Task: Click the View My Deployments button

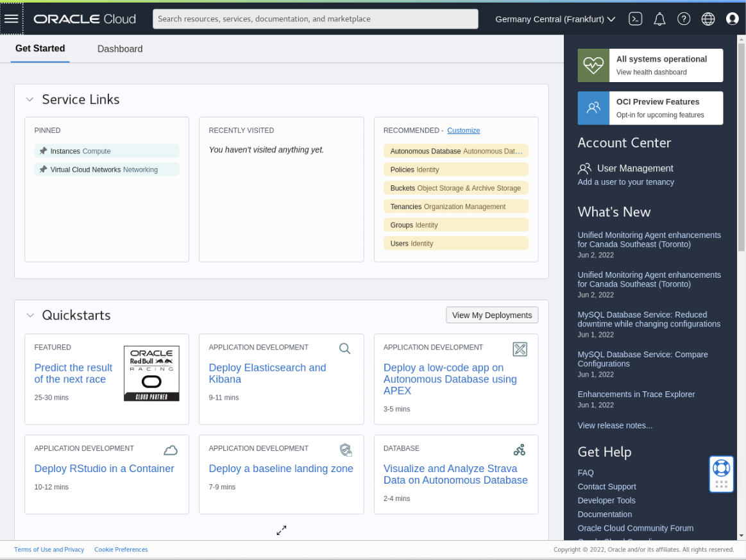Action: pyautogui.click(x=492, y=315)
